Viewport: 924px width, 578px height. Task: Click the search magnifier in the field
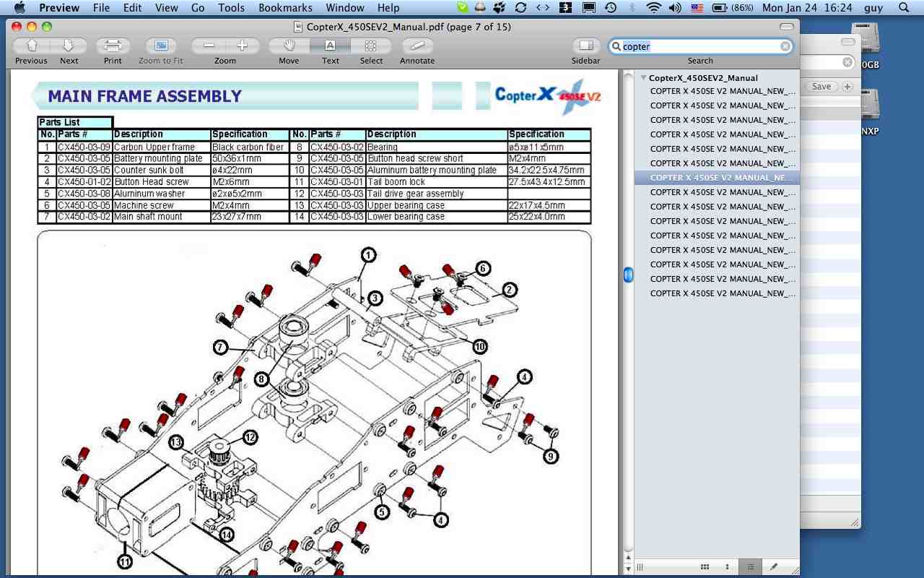[x=616, y=46]
